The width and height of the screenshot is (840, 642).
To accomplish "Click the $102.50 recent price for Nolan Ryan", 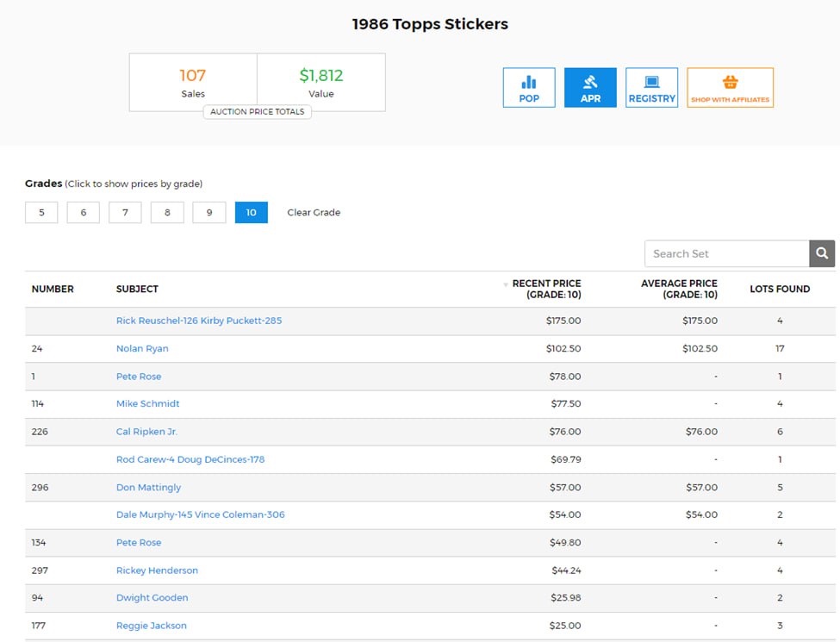I will pos(563,348).
